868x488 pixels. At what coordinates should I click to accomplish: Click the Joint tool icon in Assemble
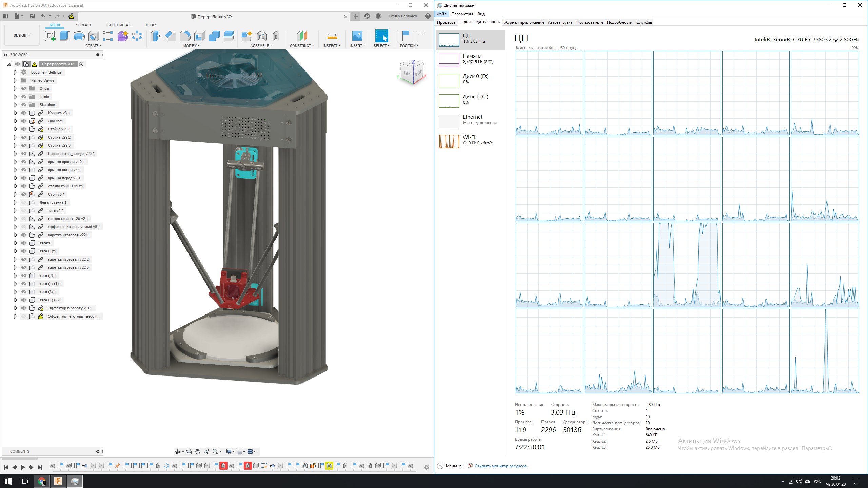pos(261,36)
